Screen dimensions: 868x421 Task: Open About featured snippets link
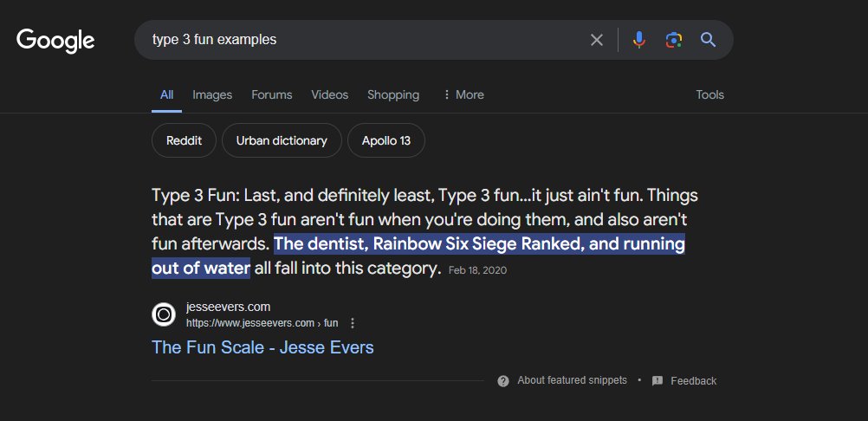click(572, 380)
